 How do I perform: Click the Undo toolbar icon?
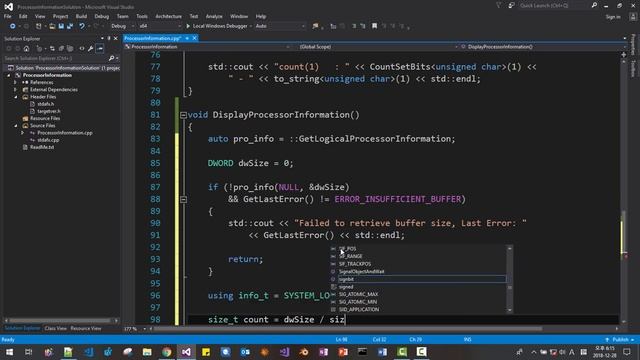pyautogui.click(x=82, y=26)
